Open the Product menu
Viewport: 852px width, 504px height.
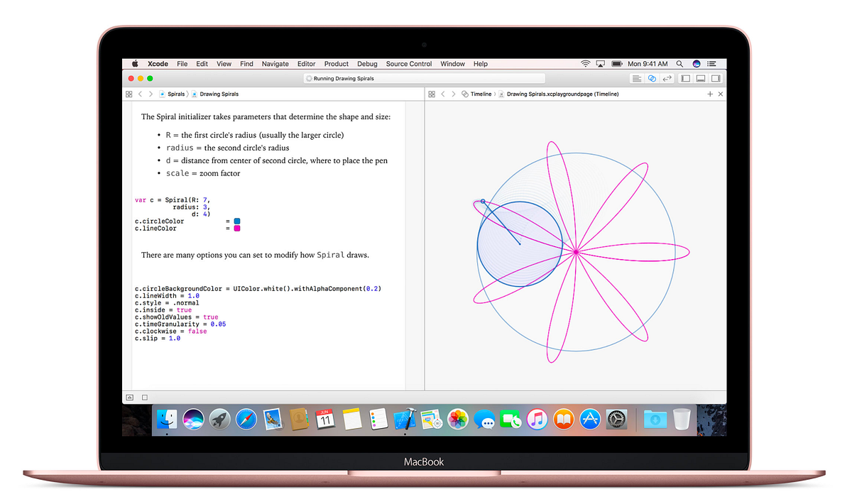pyautogui.click(x=336, y=64)
